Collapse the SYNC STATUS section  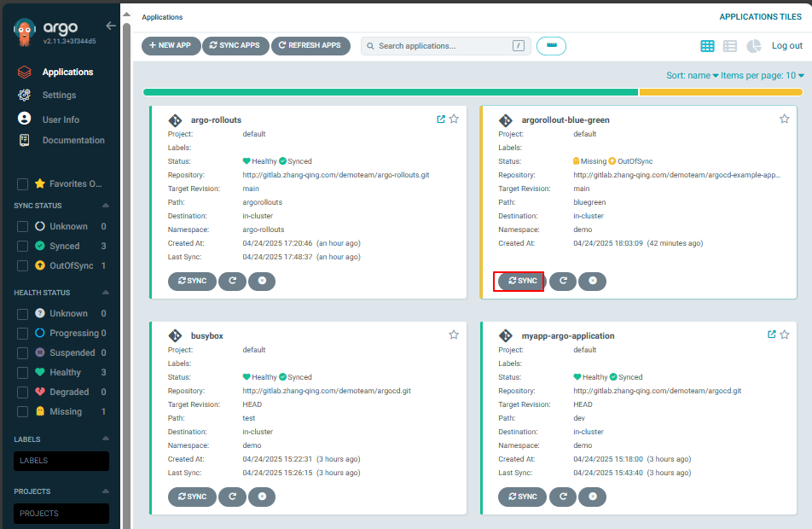pos(106,205)
